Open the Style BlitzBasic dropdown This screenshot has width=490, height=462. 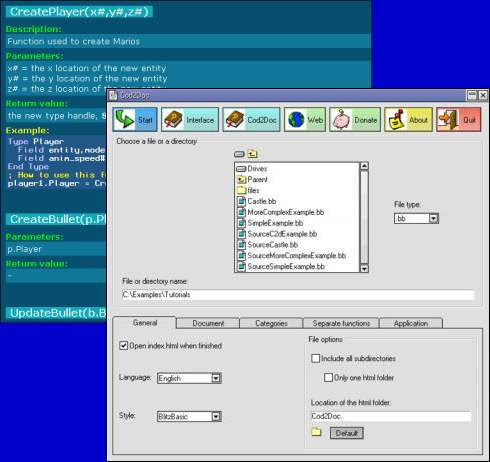click(216, 416)
